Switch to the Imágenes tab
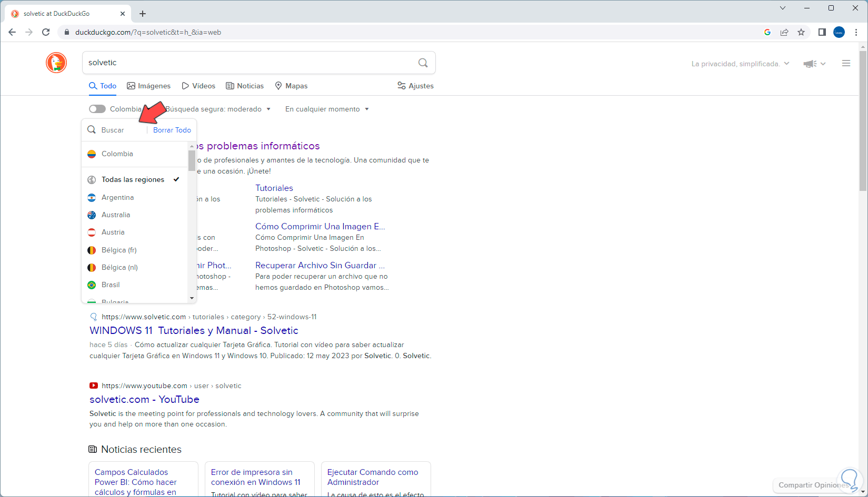Viewport: 868px width, 497px height. coord(149,86)
